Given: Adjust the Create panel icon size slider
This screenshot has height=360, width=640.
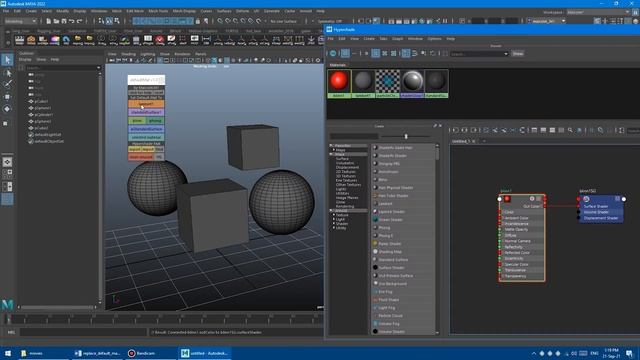Looking at the screenshot, I should point(406,136).
